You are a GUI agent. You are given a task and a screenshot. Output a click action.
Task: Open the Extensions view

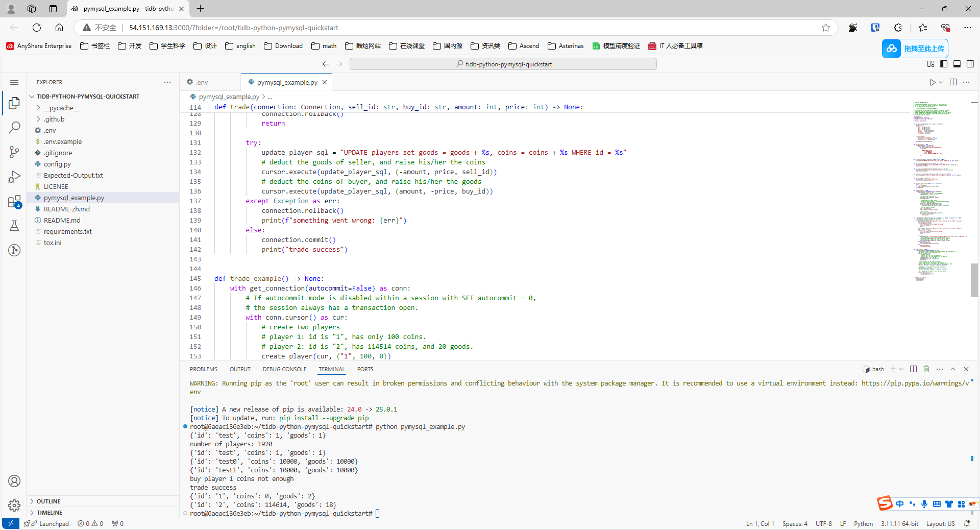point(14,202)
